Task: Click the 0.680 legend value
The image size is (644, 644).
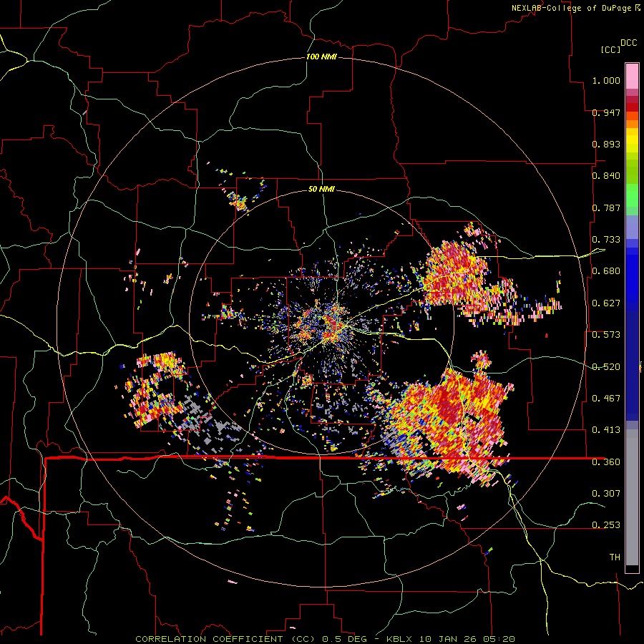Action: tap(606, 271)
